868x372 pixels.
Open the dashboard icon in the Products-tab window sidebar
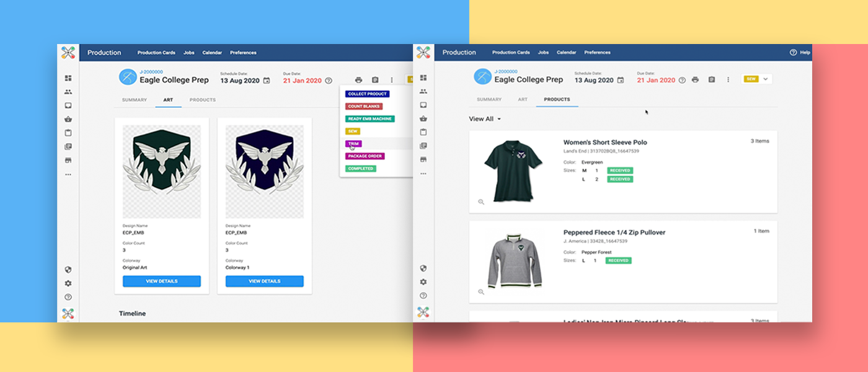[x=423, y=78]
